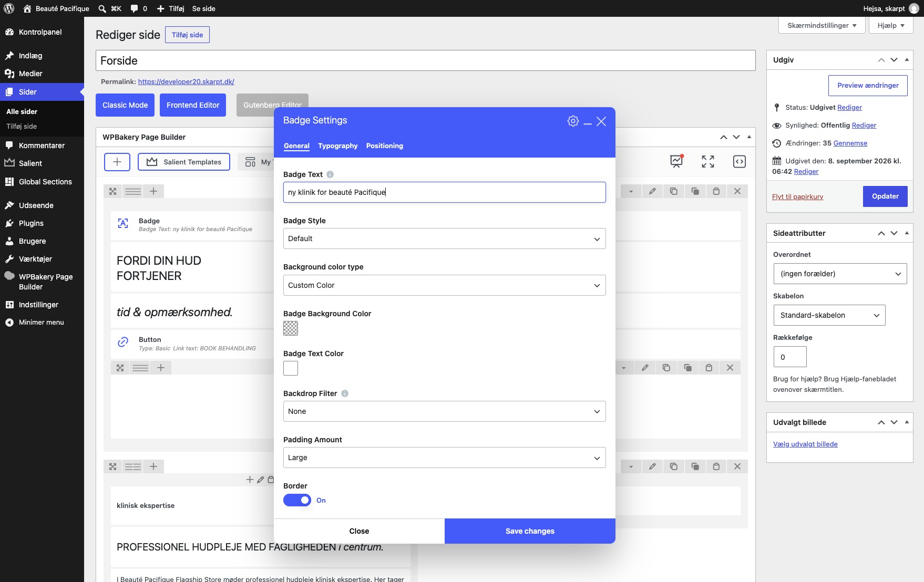The height and width of the screenshot is (582, 924).
Task: Click WordPress logo in admin bar
Action: [x=9, y=8]
